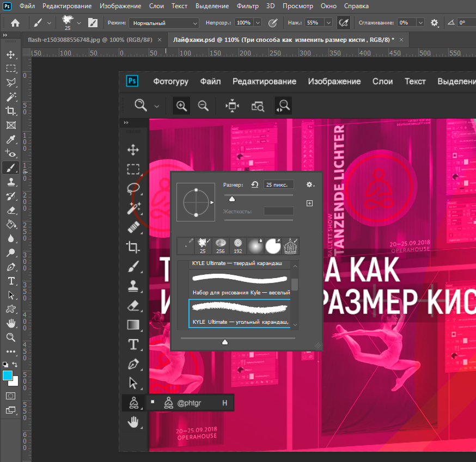Open the Нормальный blend mode dropdown
This screenshot has height=462, width=476.
click(163, 23)
